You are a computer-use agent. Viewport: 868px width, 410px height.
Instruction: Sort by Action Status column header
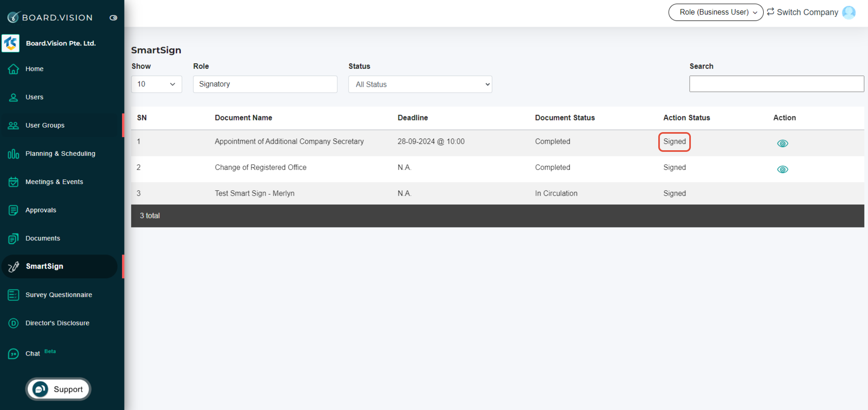pos(686,118)
